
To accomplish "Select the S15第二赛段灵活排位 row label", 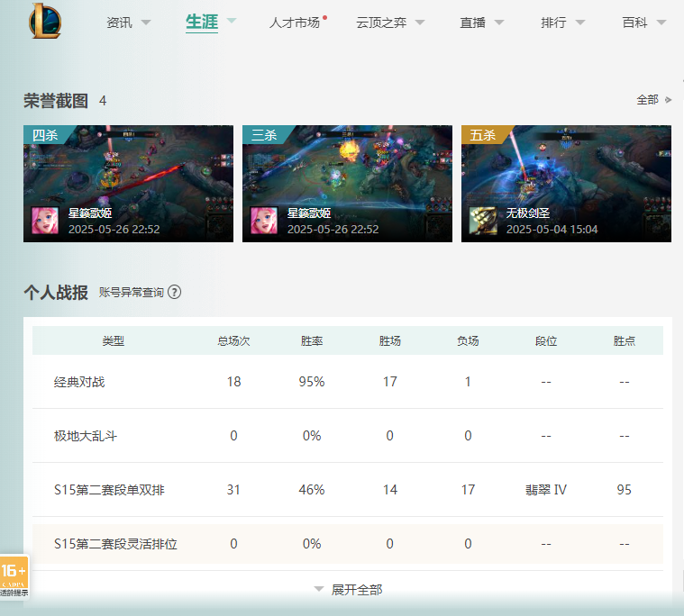I will pyautogui.click(x=115, y=544).
